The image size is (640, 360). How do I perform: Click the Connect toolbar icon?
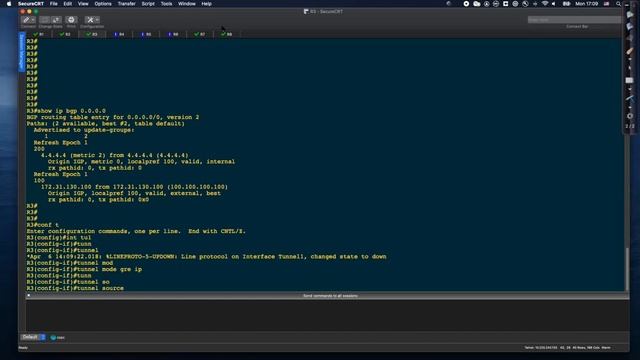tap(27, 20)
